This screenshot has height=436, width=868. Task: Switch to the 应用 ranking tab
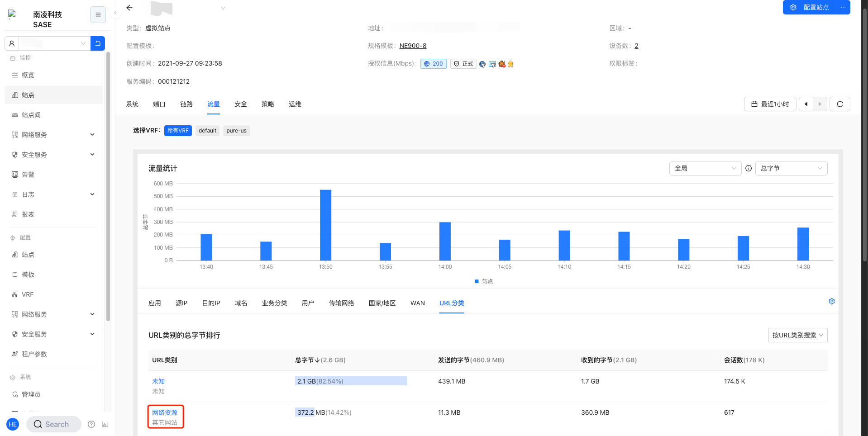coord(155,303)
